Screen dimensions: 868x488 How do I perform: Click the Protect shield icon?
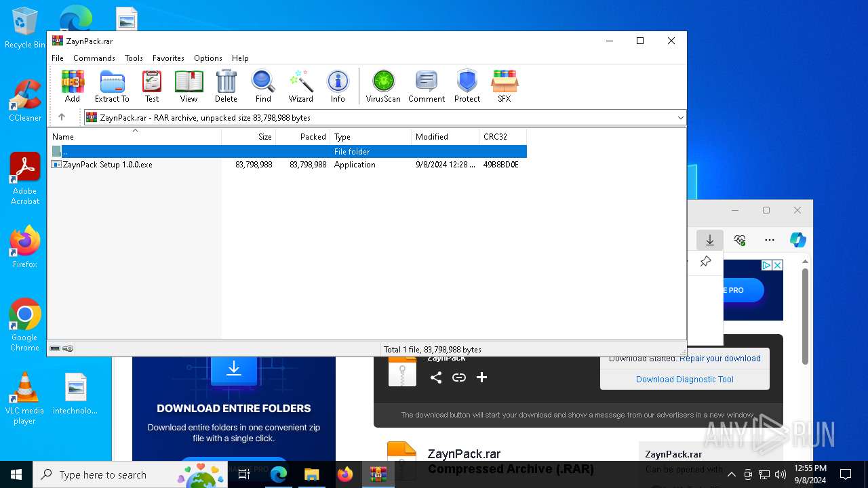pyautogui.click(x=467, y=86)
